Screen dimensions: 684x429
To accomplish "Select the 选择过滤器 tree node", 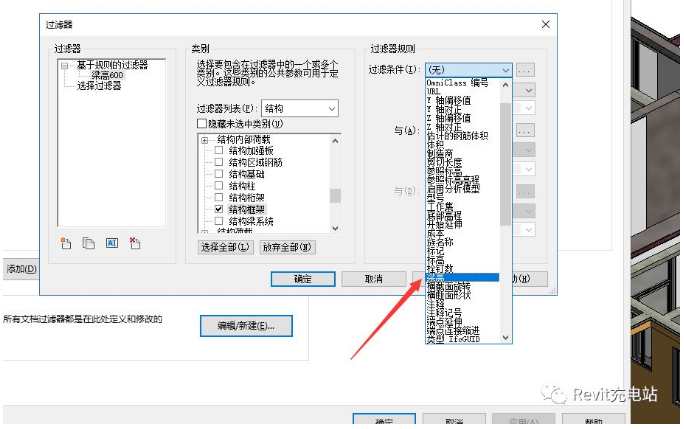I will pyautogui.click(x=99, y=86).
